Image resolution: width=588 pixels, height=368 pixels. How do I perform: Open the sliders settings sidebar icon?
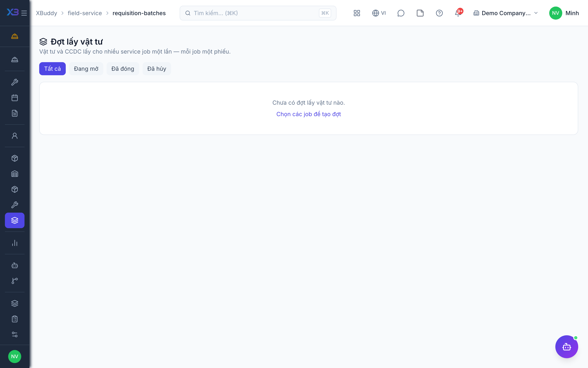tap(14, 334)
